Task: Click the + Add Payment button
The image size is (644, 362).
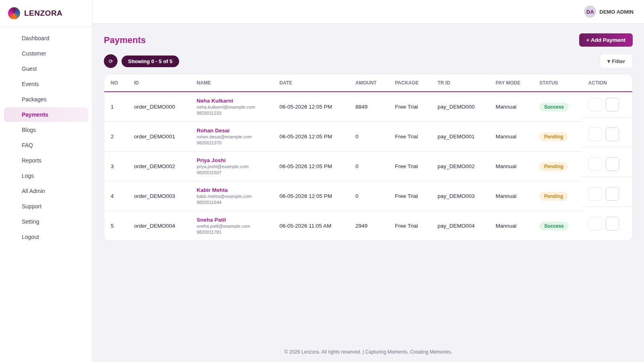Action: (606, 40)
